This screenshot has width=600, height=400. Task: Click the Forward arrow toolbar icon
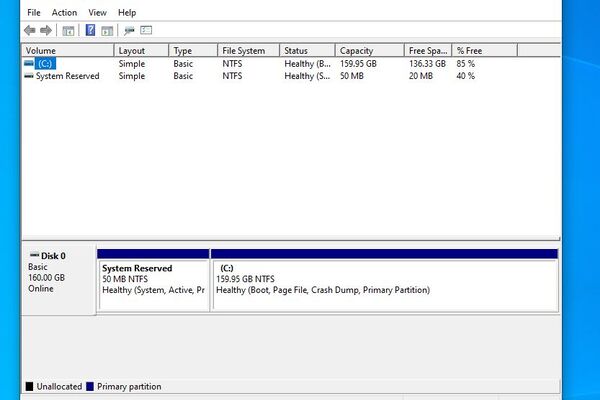(x=45, y=30)
